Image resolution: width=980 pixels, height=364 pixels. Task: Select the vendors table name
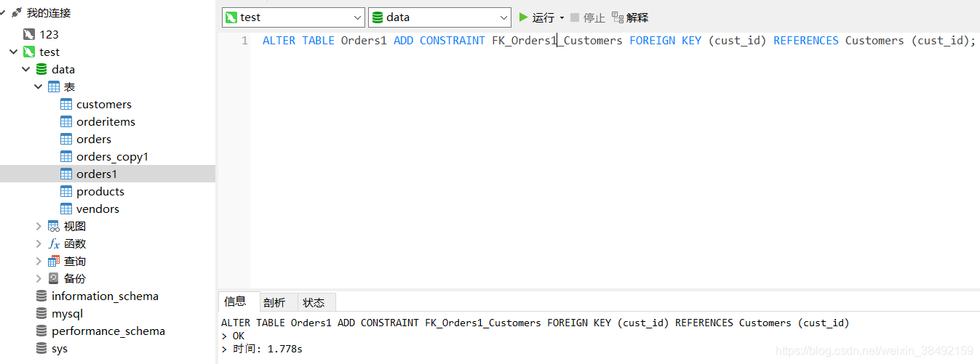(97, 209)
